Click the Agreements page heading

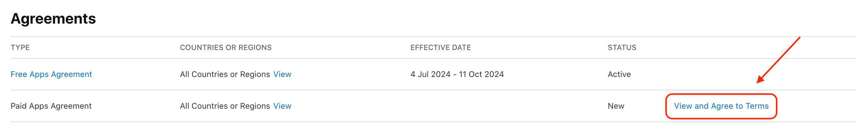coord(53,19)
